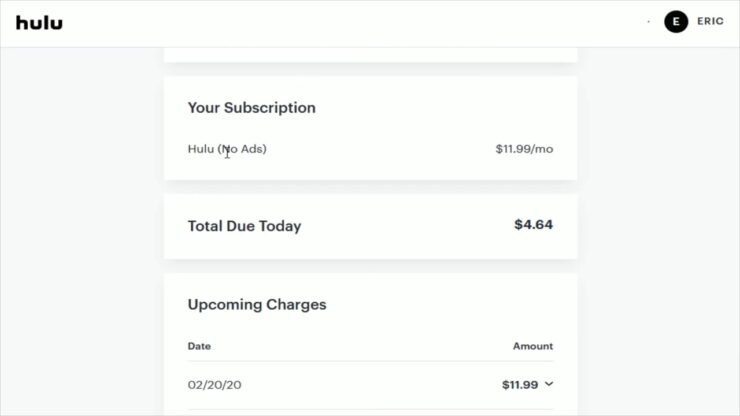Select the Hulu (No Ads) plan name

pyautogui.click(x=227, y=149)
